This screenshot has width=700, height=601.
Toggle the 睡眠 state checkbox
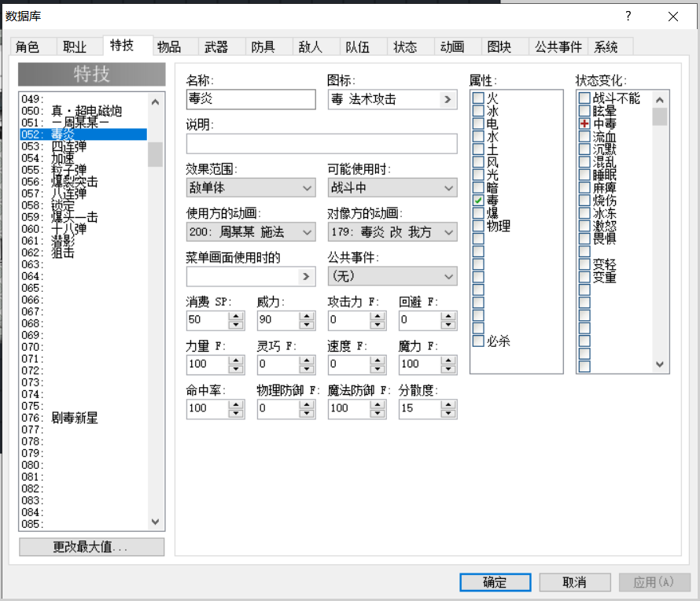coord(584,175)
